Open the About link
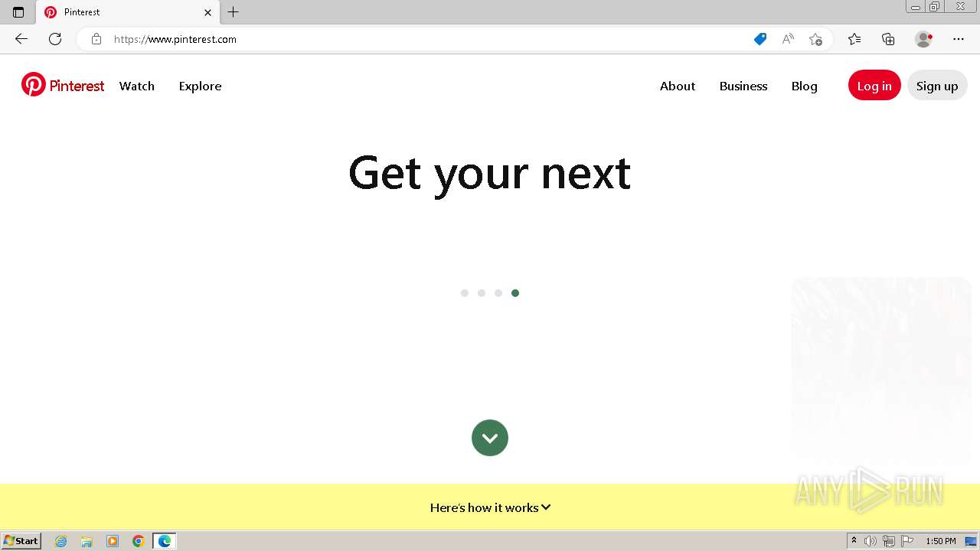Viewport: 980px width, 551px height. (x=678, y=86)
